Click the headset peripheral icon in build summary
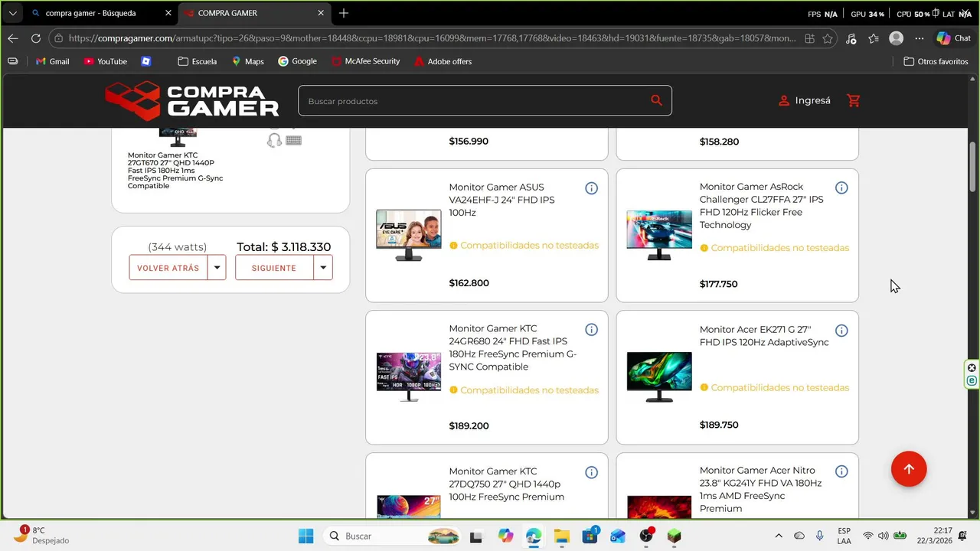The height and width of the screenshot is (551, 980). click(274, 140)
